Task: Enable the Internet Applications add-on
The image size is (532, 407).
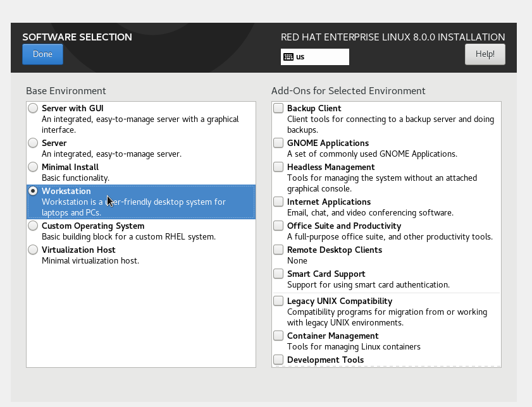Action: click(x=278, y=202)
